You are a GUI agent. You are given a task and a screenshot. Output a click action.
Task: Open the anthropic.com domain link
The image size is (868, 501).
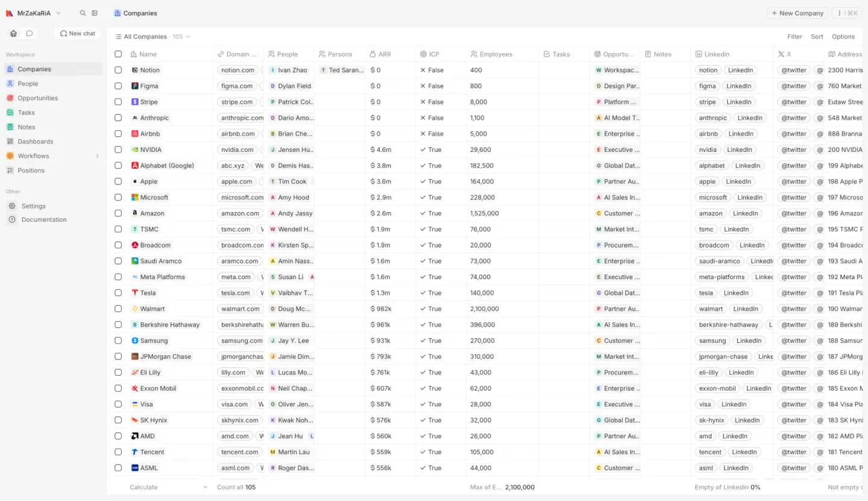[242, 118]
